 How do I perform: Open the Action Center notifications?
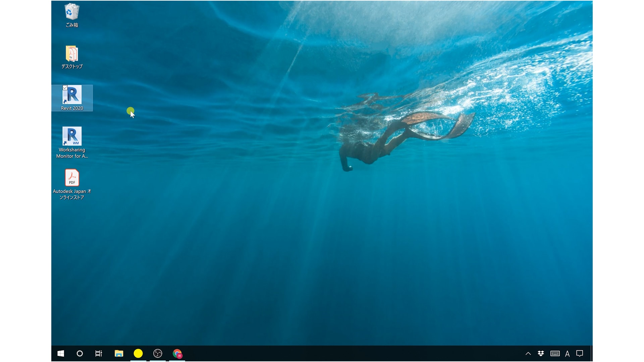(580, 353)
